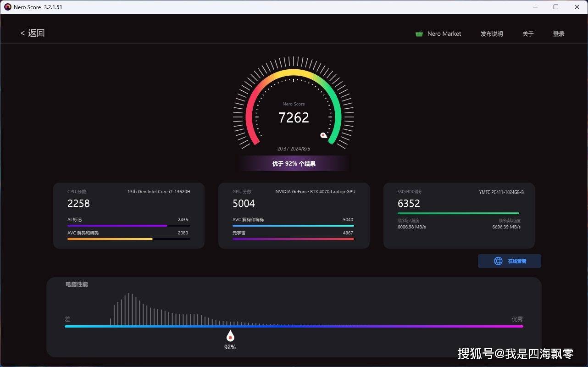
Task: Click the GPU score value 5004
Action: 244,203
